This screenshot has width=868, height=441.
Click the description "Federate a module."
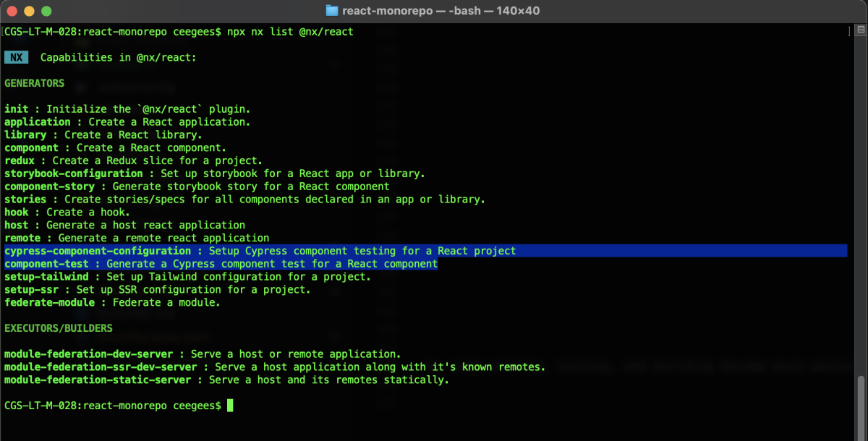point(167,302)
